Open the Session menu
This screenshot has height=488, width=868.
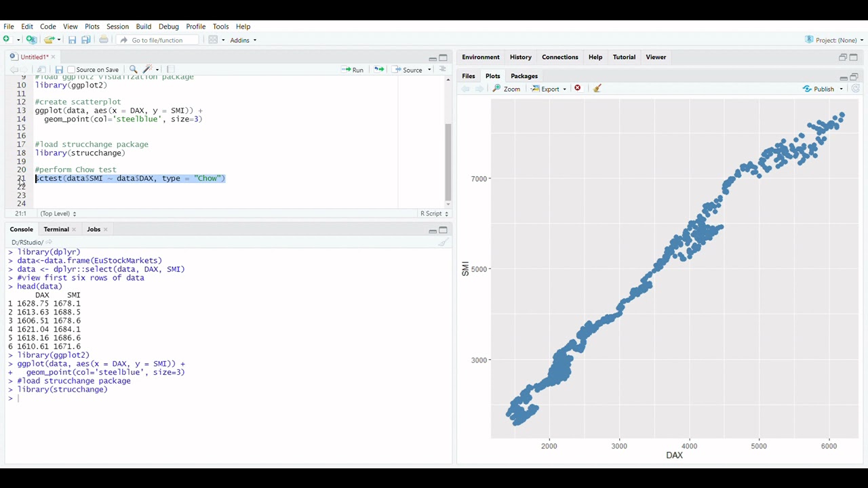click(x=117, y=26)
